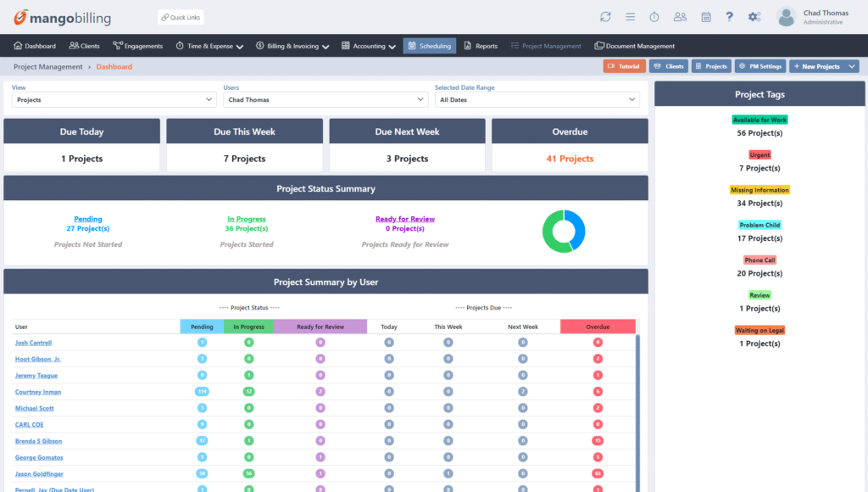Open Reports menu item
This screenshot has width=868, height=492.
coord(481,46)
